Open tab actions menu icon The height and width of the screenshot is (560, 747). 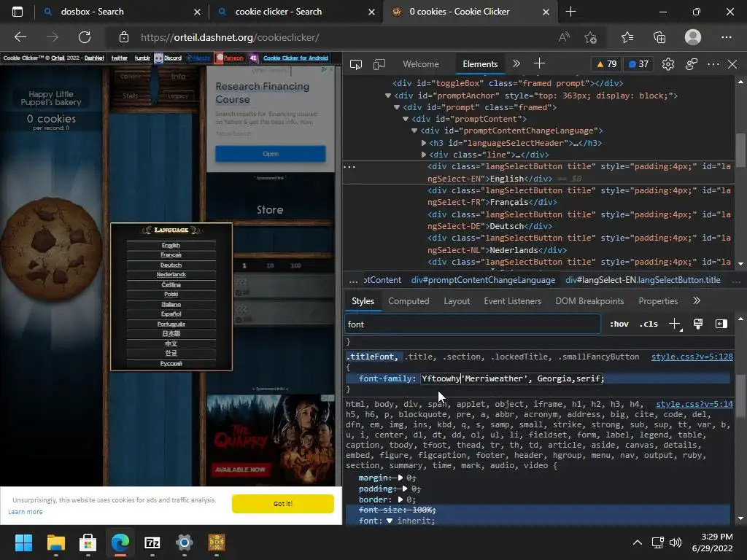pyautogui.click(x=18, y=12)
